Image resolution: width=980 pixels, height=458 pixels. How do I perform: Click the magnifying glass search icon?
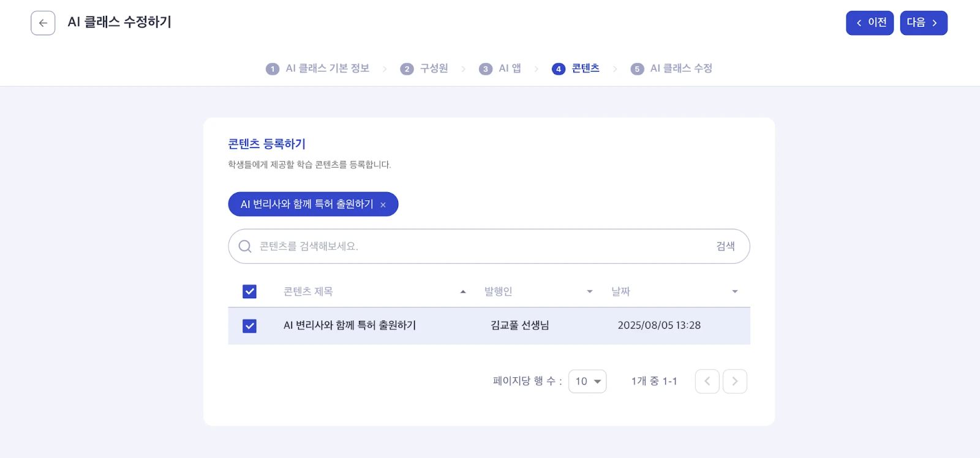coord(245,246)
